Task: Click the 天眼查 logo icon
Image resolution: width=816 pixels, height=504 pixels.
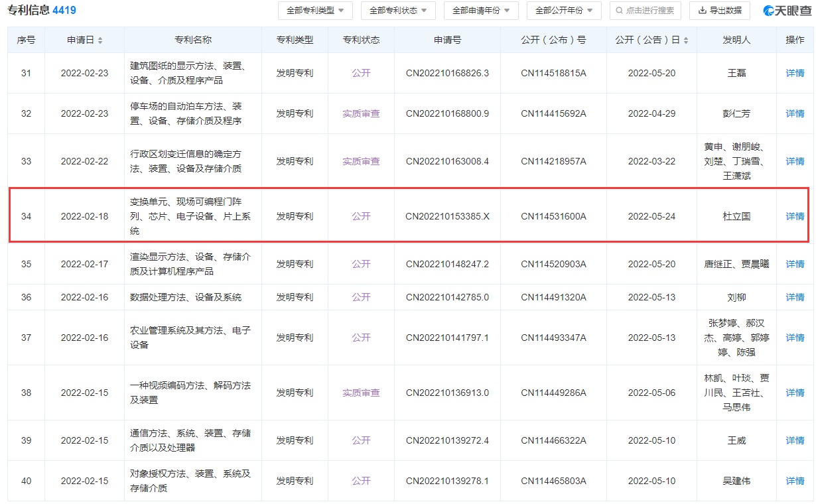Action: pos(770,11)
